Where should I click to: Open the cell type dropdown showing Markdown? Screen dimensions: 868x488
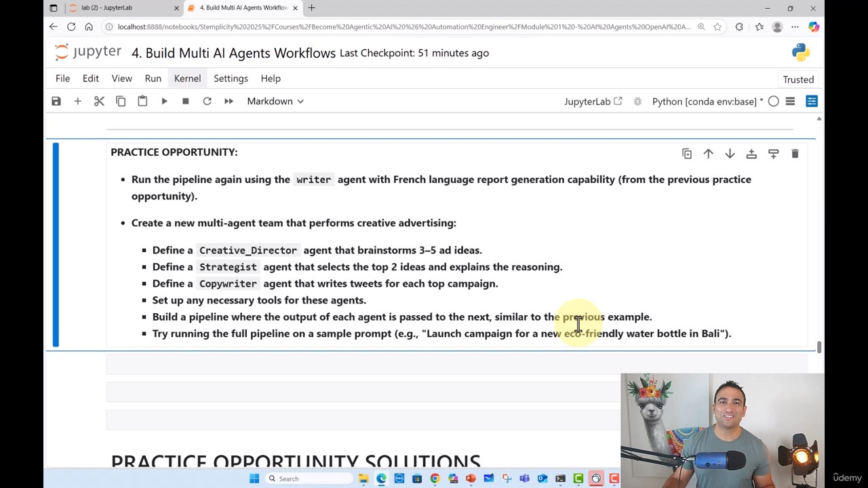coord(275,101)
